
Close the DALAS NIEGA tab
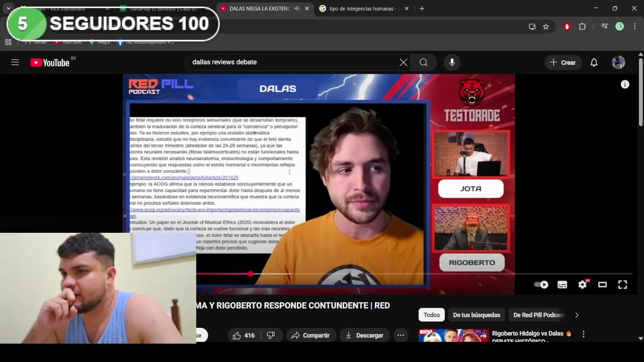click(307, 9)
